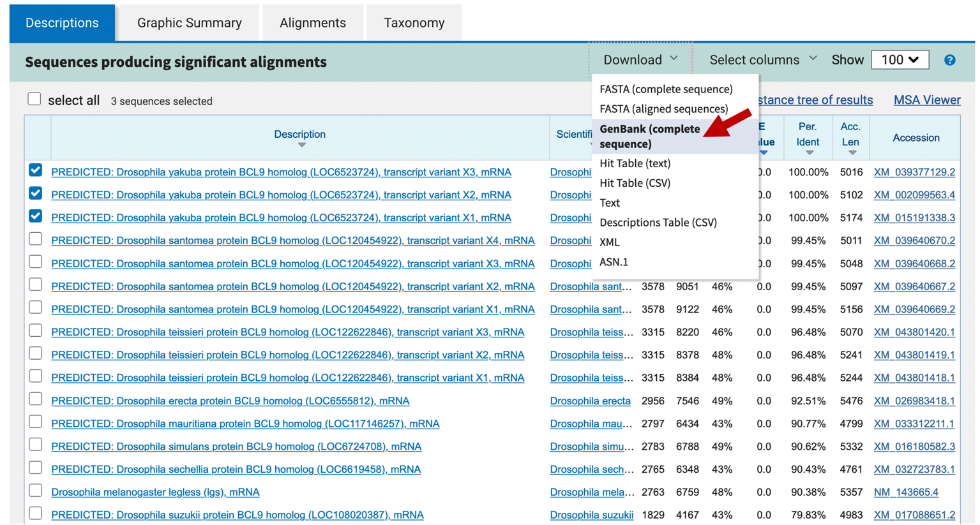Open Drosophila suzukii scientific name link
980x525 pixels.
[592, 515]
